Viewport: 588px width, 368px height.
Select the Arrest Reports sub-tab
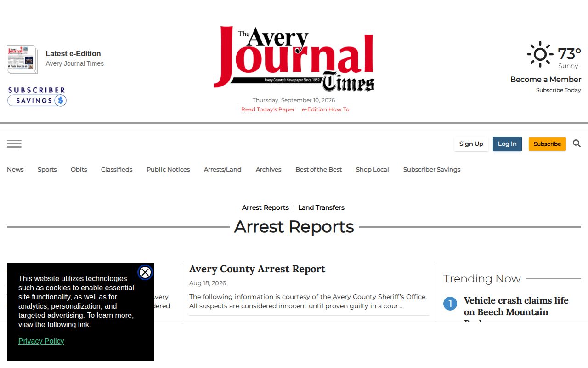click(266, 207)
